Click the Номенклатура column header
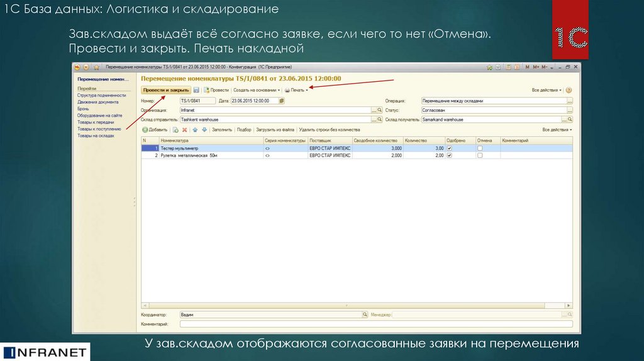 point(211,140)
